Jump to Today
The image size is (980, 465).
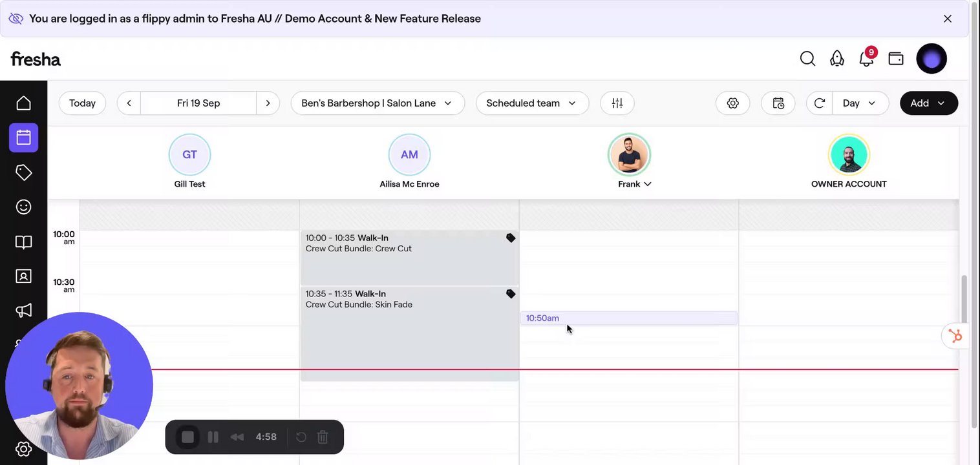coord(82,103)
